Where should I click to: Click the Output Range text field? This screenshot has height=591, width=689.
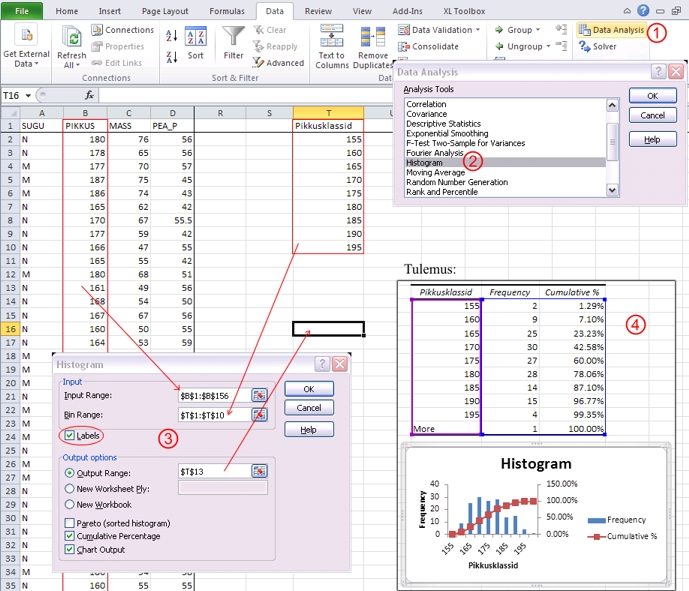214,471
